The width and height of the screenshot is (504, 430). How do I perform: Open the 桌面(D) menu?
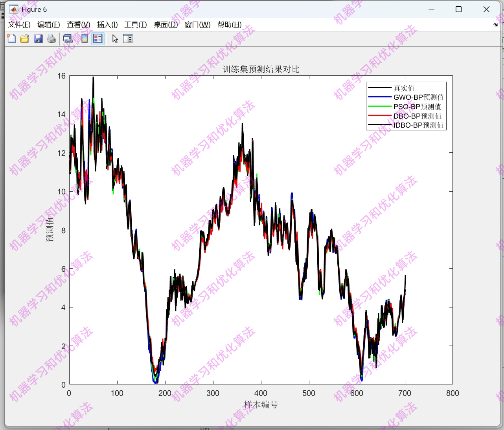pyautogui.click(x=166, y=25)
